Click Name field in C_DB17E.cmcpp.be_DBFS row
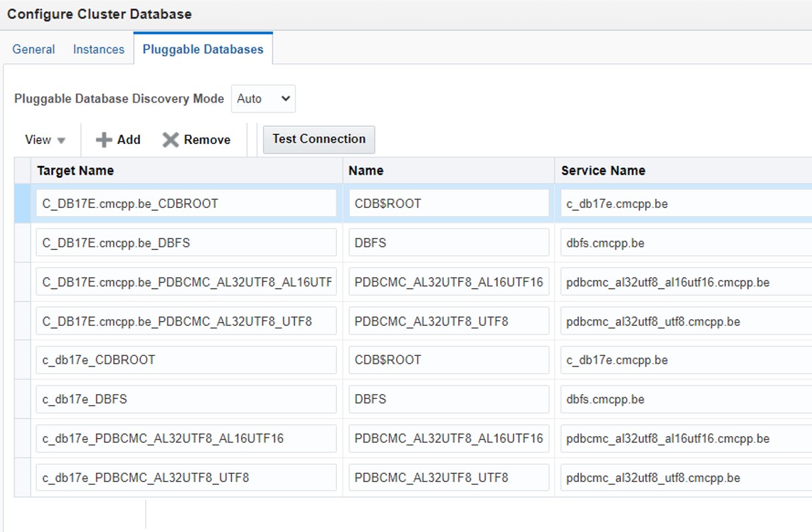The image size is (812, 532). point(449,243)
